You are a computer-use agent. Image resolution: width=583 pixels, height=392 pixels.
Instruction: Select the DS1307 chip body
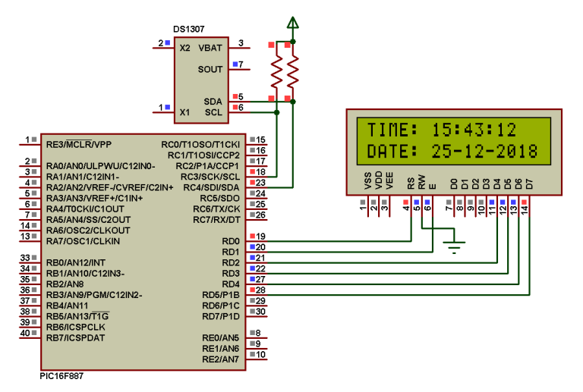[x=201, y=80]
